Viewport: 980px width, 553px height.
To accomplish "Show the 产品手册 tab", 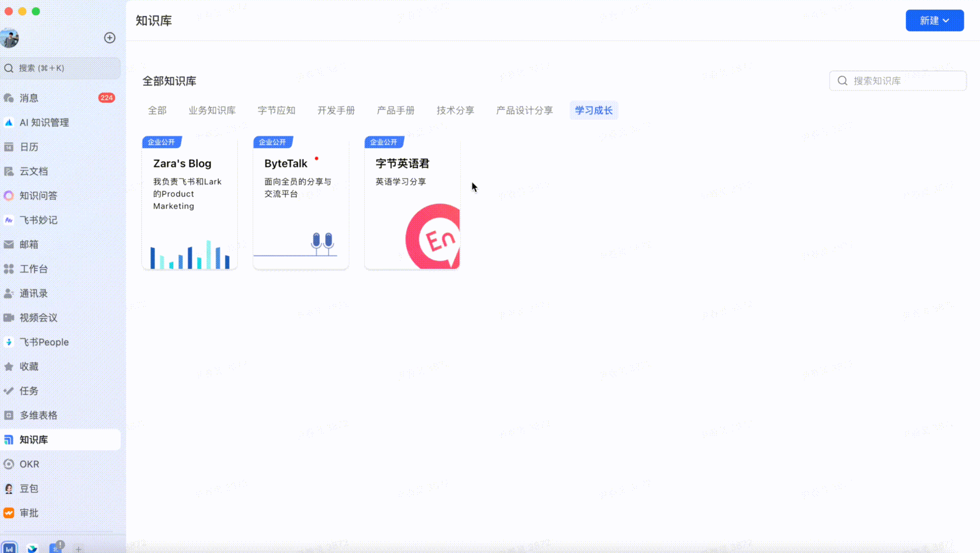I will [395, 110].
